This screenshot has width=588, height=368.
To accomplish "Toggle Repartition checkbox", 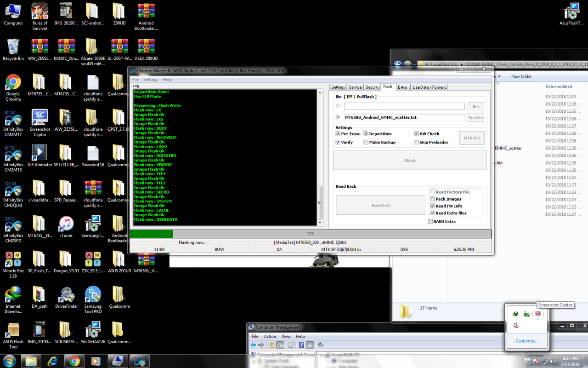I will point(366,134).
